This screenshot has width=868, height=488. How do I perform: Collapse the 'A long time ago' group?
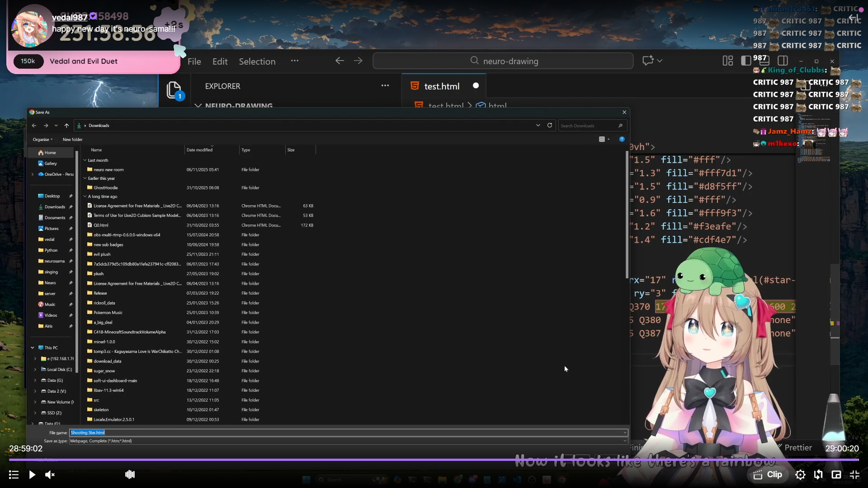[x=85, y=197]
